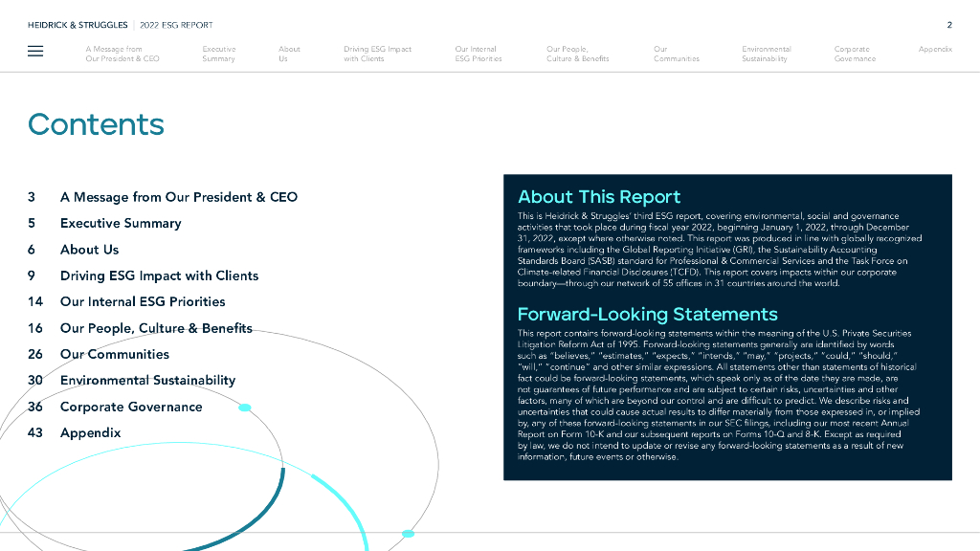Viewport: 980px width, 551px height.
Task: Select 'Our Internal ESG Priorities' contents entry
Action: (x=143, y=301)
